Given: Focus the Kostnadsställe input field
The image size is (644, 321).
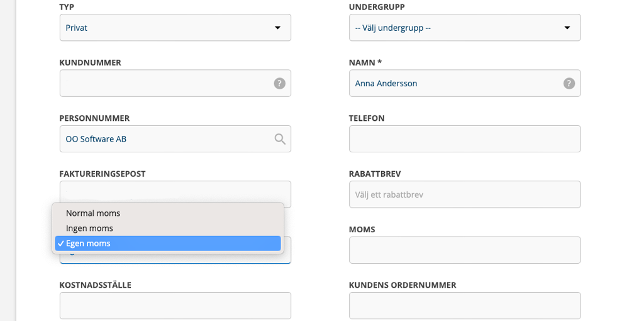Looking at the screenshot, I should (x=175, y=305).
